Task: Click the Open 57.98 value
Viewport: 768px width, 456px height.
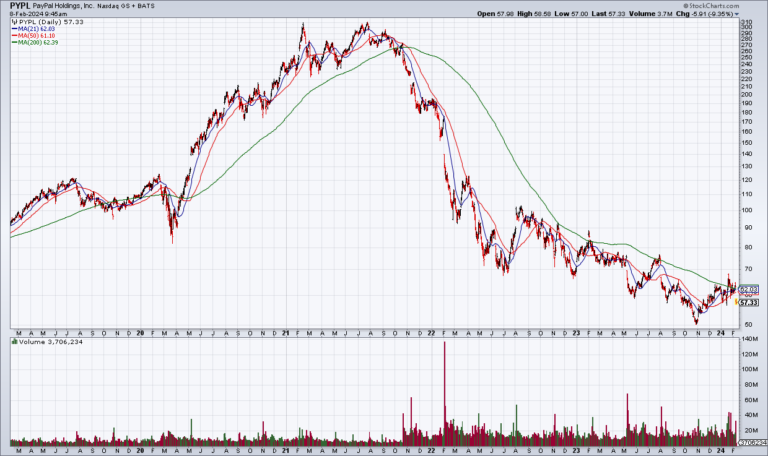Action: click(x=495, y=14)
